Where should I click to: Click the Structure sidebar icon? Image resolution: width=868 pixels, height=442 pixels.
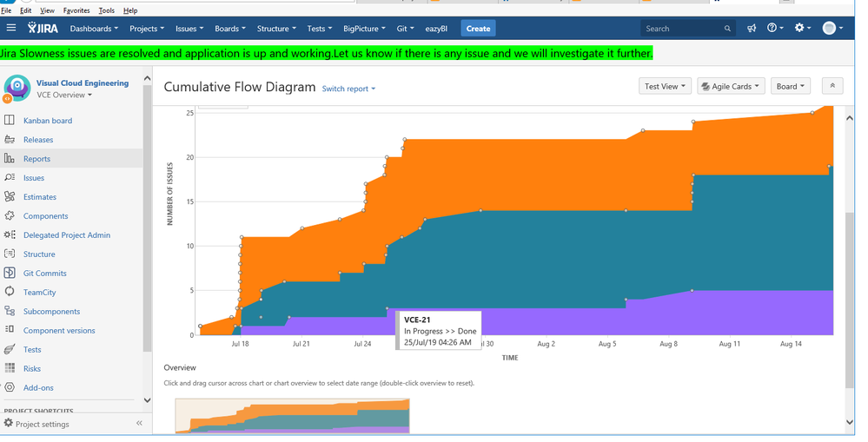[10, 254]
